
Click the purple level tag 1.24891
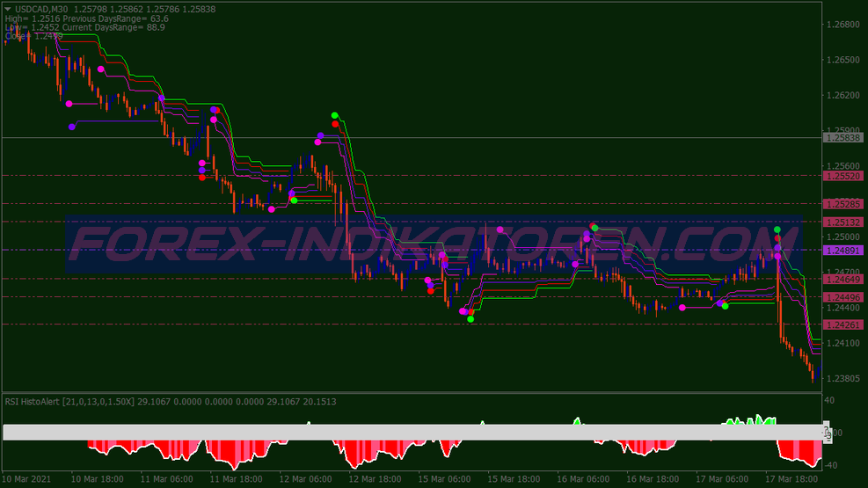click(x=843, y=251)
